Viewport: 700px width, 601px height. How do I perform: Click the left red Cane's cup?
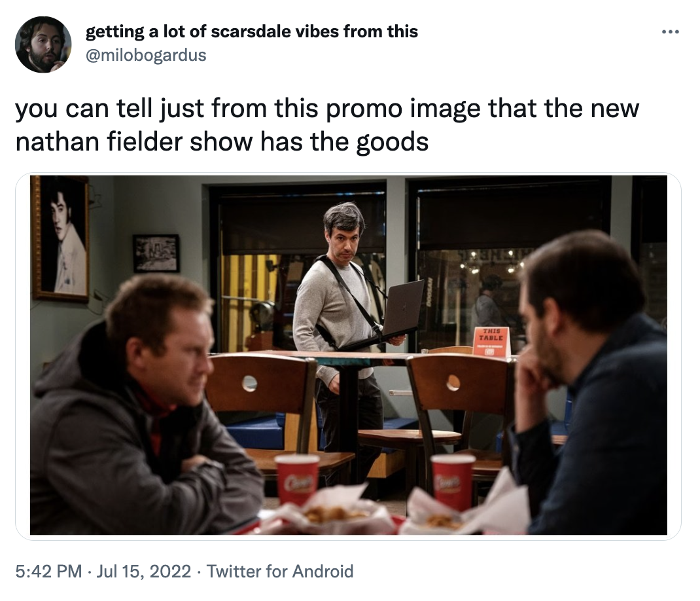(297, 479)
